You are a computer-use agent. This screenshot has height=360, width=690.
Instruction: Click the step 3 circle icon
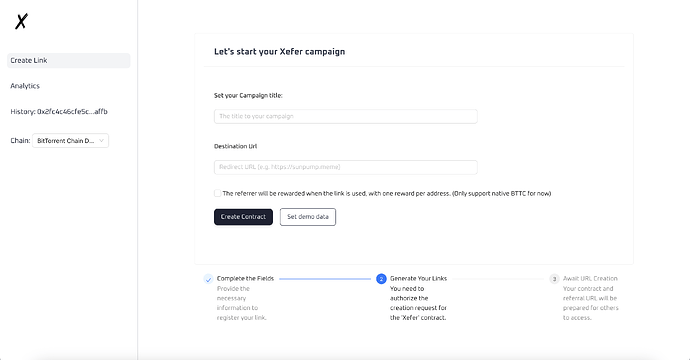tap(554, 279)
